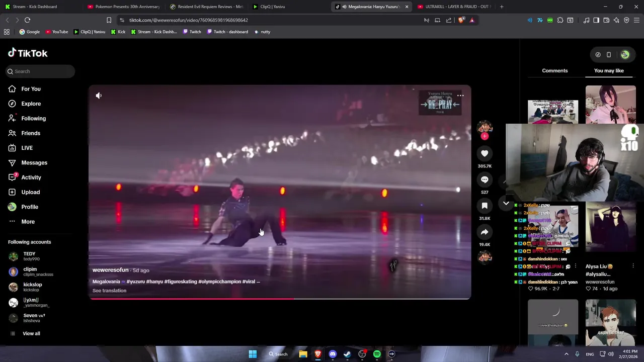The image size is (644, 362).
Task: Open weweresofun author profile link
Action: (110, 270)
